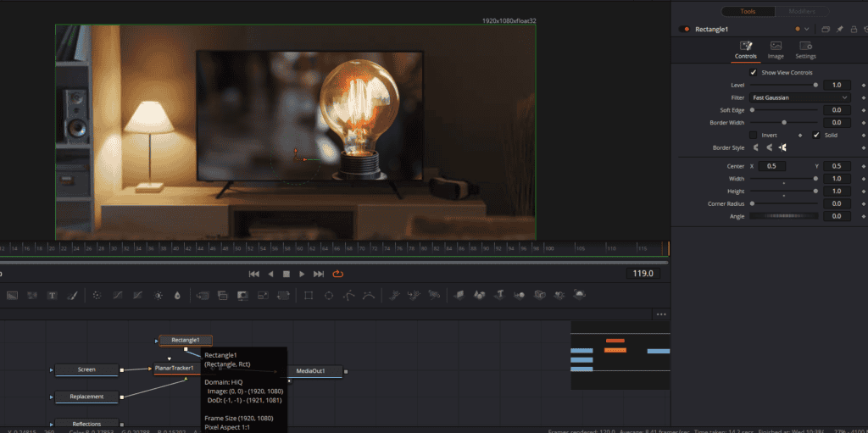This screenshot has width=868, height=433.
Task: Select the Reflections node
Action: pos(86,425)
